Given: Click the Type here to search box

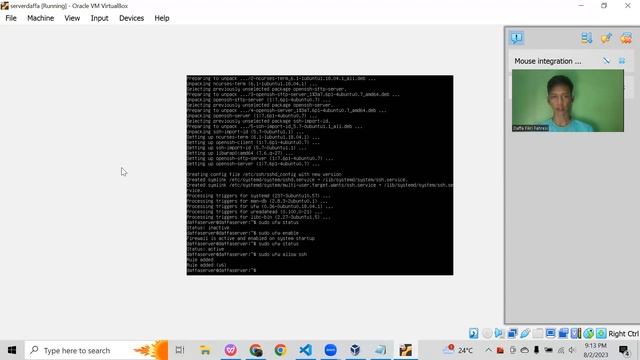Looking at the screenshot, I should click(x=96, y=350).
